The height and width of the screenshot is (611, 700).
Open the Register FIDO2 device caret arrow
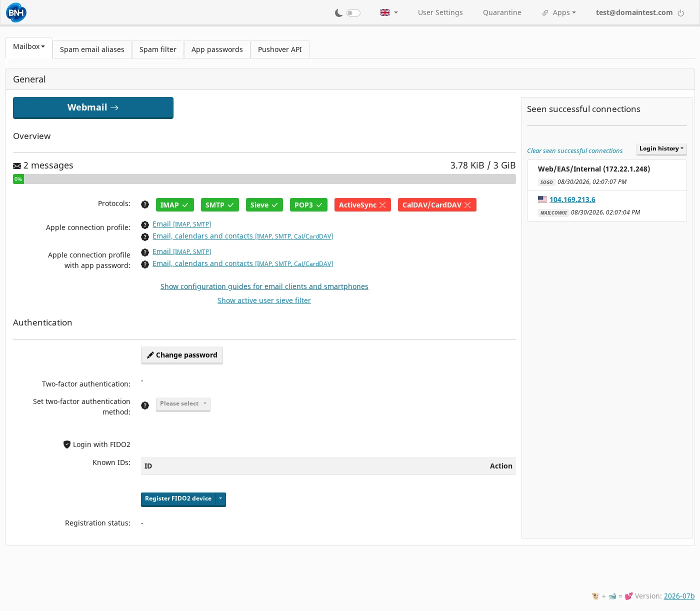(220, 499)
